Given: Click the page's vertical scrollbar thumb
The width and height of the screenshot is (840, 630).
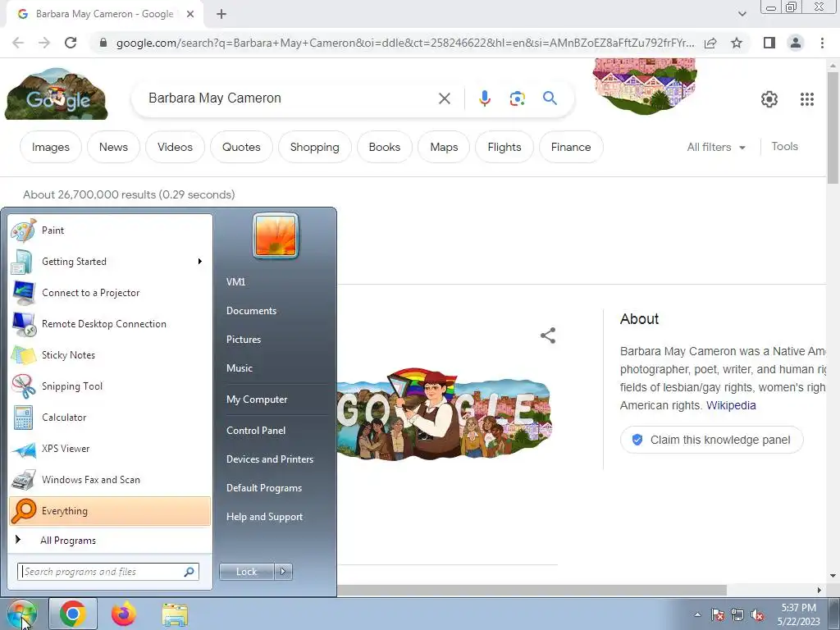Looking at the screenshot, I should point(833,127).
